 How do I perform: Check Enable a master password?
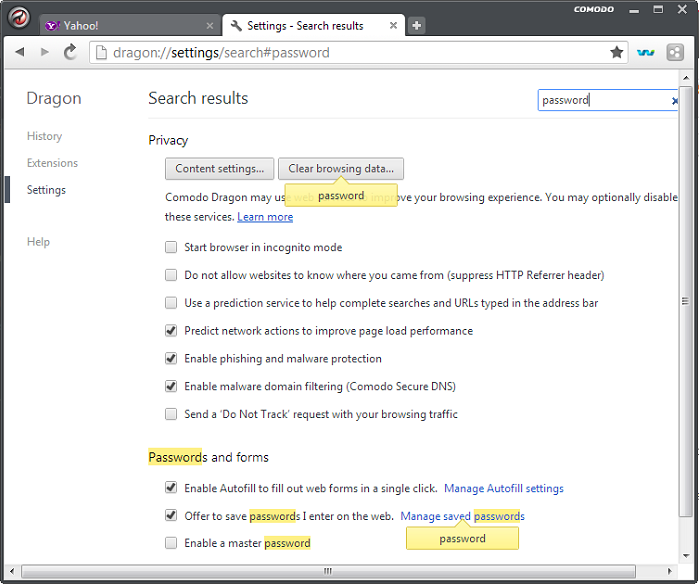coord(171,543)
